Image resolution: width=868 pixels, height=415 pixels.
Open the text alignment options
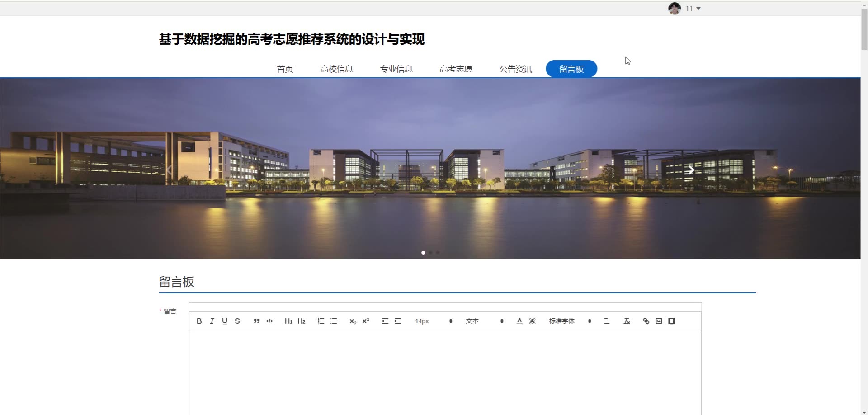tap(607, 321)
